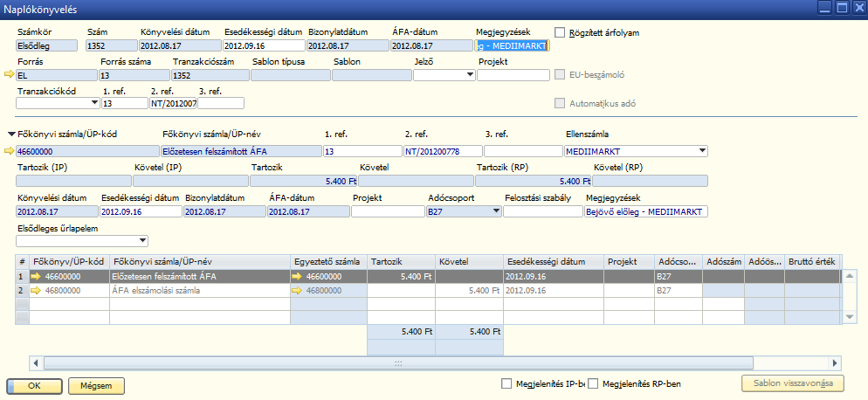
Task: Click the top 2. ref. field NT/2012007
Action: [x=173, y=103]
